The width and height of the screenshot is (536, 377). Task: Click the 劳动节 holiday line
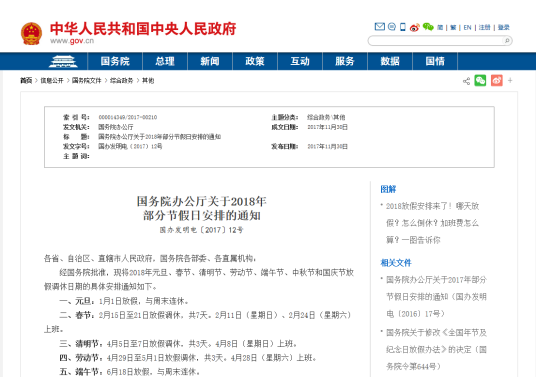188,358
